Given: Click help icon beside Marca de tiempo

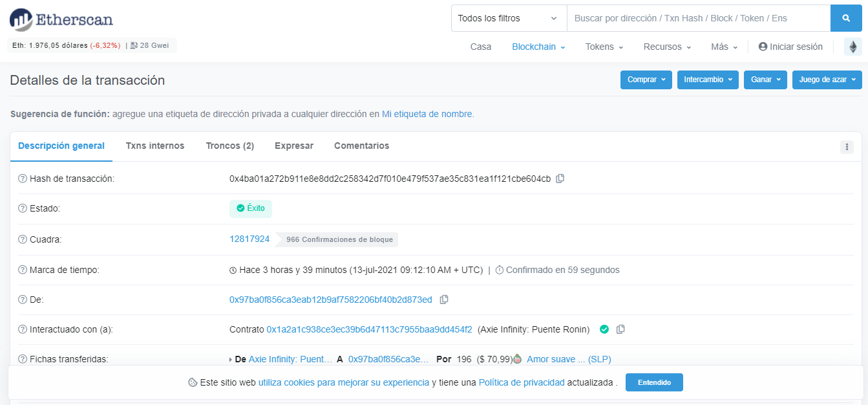Looking at the screenshot, I should tap(23, 270).
